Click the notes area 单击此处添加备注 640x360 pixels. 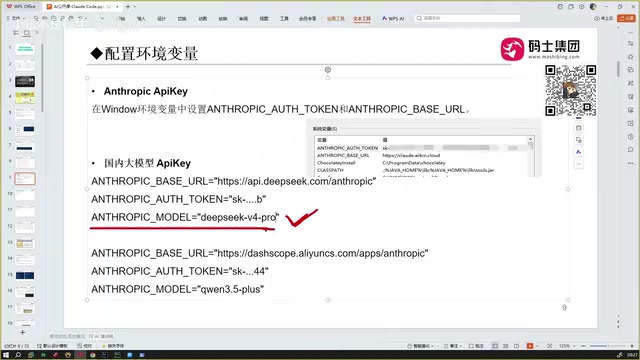point(67,336)
